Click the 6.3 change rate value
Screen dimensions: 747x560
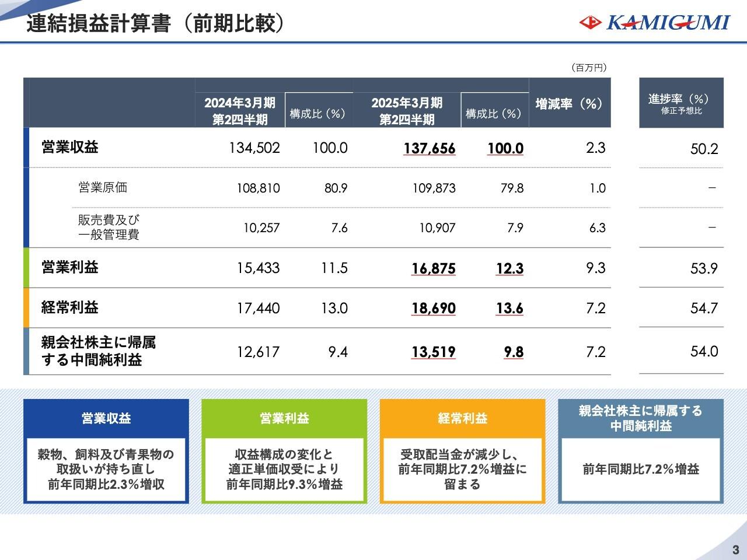pos(598,228)
